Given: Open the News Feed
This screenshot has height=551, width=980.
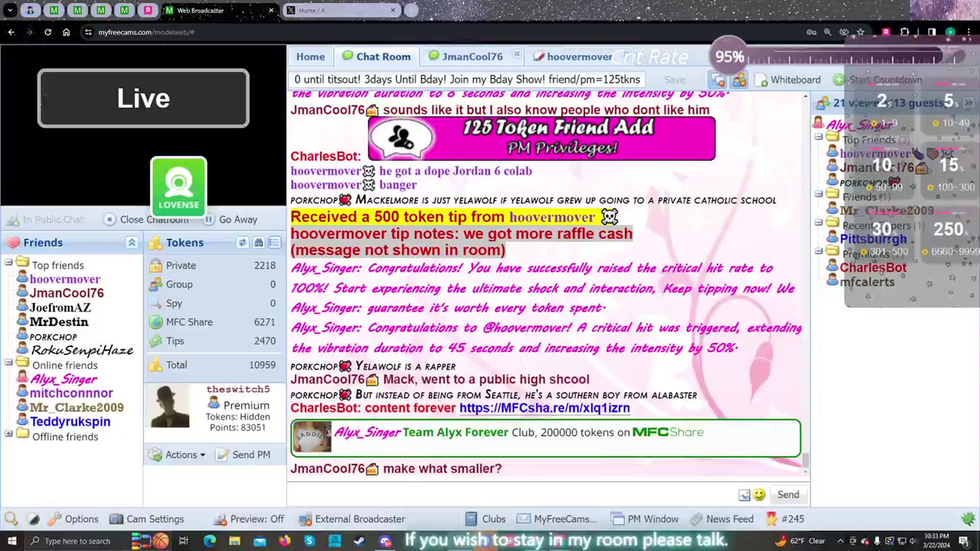Looking at the screenshot, I should 722,519.
